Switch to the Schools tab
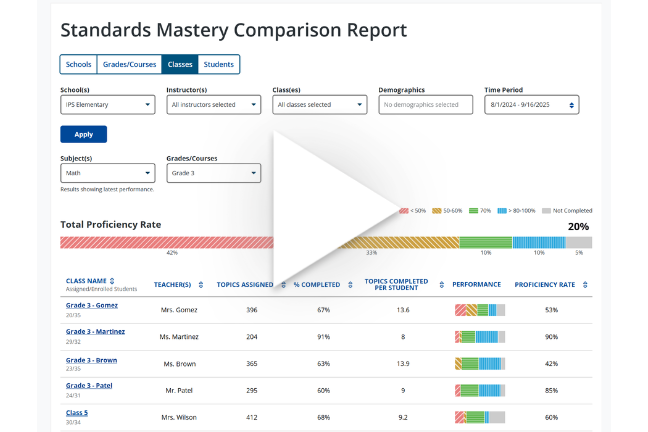648x432 pixels. click(x=78, y=65)
